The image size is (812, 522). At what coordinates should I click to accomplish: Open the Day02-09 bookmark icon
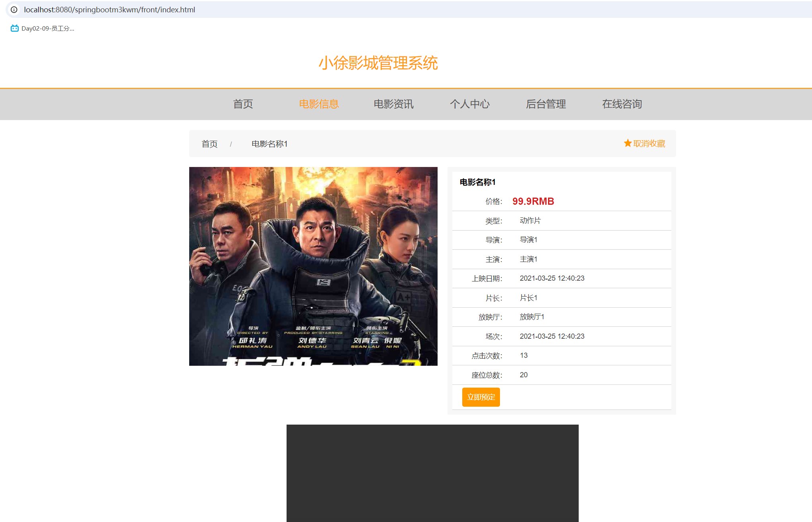[15, 28]
